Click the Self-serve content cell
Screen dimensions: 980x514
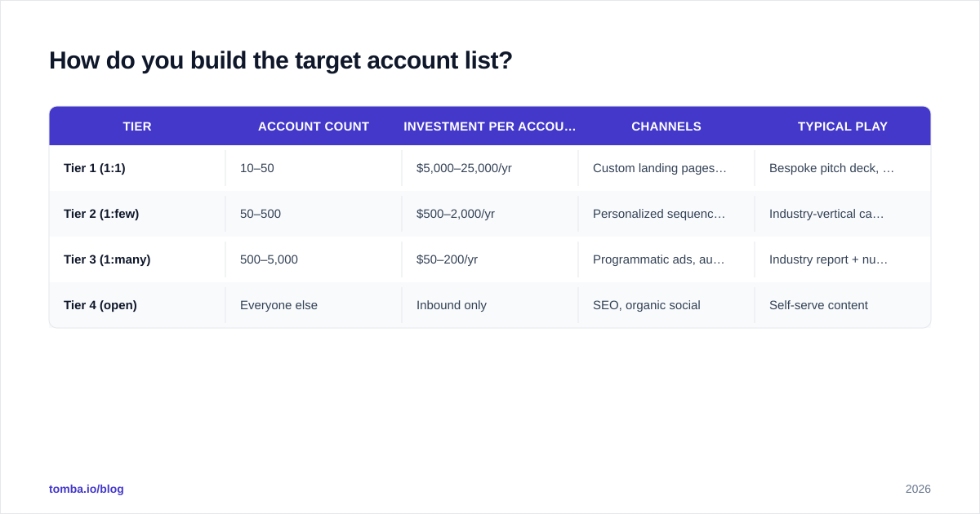pyautogui.click(x=843, y=305)
